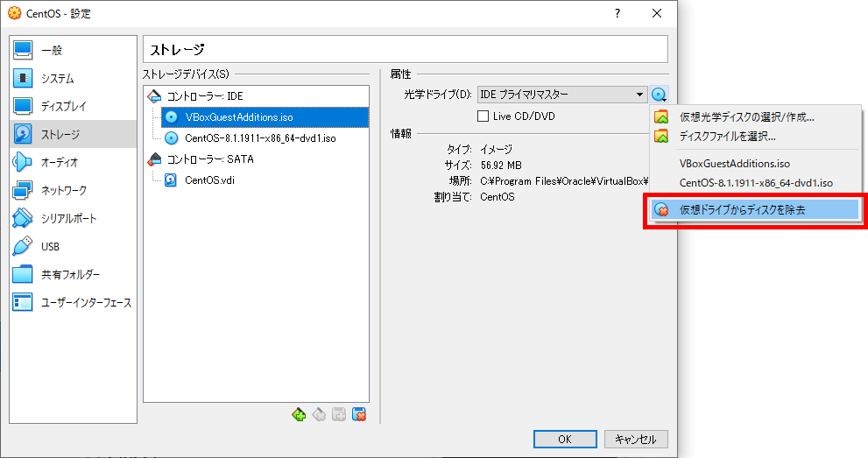The image size is (868, 458).
Task: Click the イメージ type value
Action: click(x=496, y=150)
